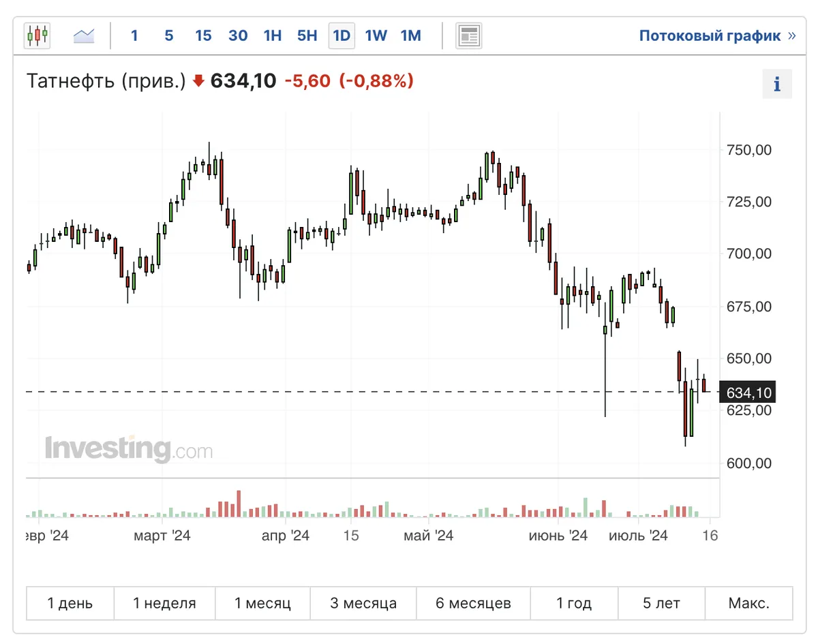Pick the 5H interval

[x=307, y=35]
